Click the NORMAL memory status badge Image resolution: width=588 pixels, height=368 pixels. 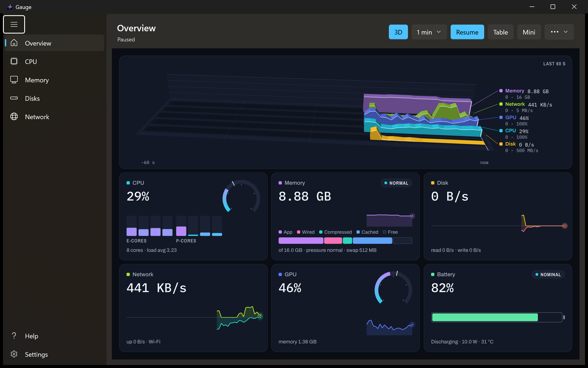(396, 183)
